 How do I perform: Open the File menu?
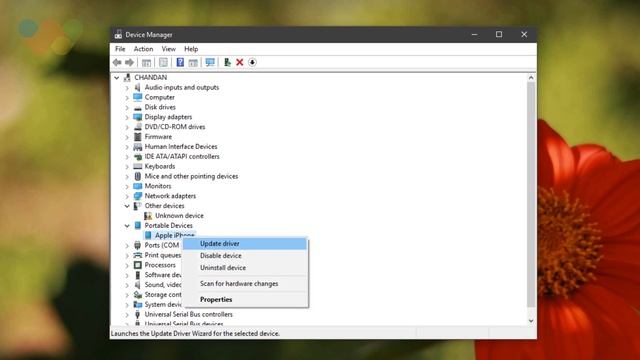120,49
